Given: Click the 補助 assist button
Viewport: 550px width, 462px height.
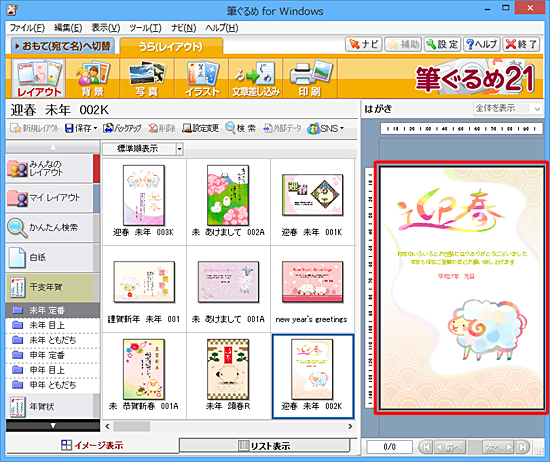Looking at the screenshot, I should point(403,45).
